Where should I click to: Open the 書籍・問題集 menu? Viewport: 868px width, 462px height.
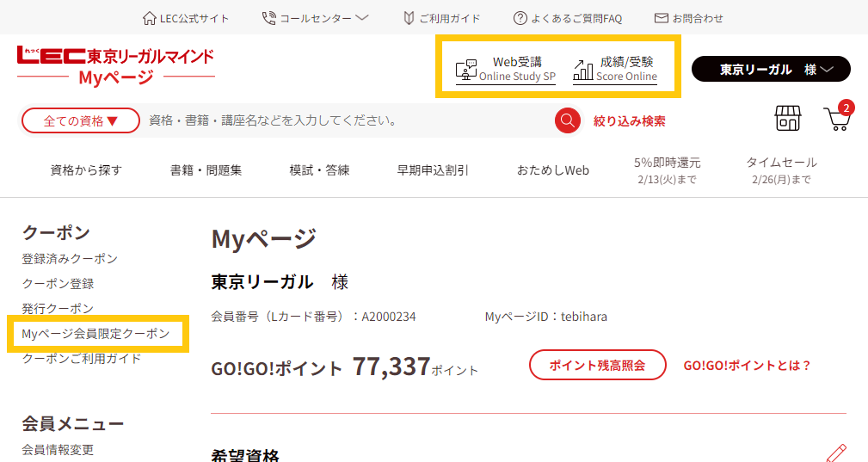pyautogui.click(x=206, y=170)
